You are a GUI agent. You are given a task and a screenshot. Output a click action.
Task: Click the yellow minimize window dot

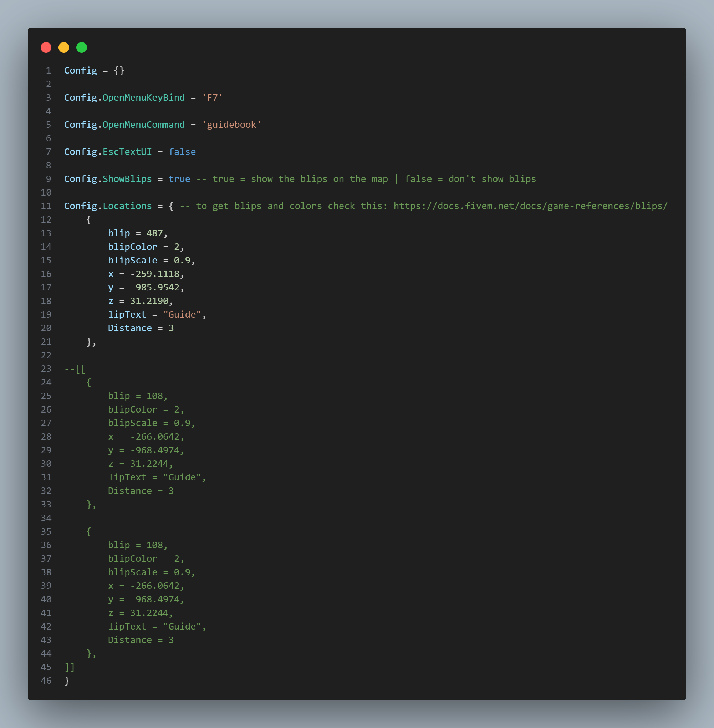click(64, 48)
